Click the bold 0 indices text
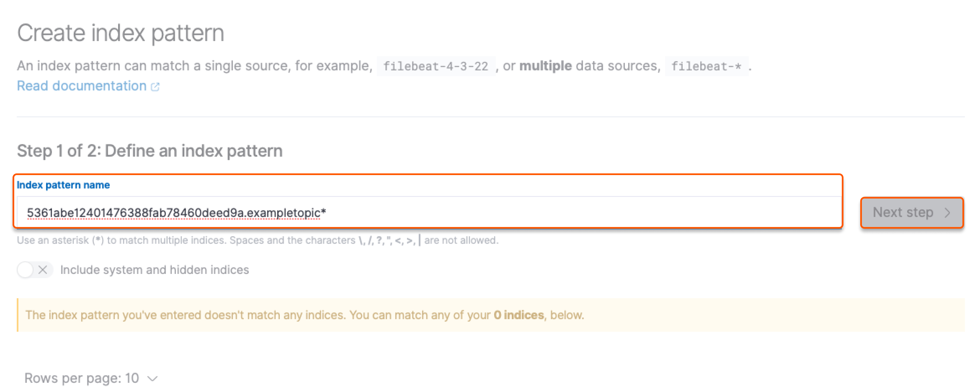 tap(519, 315)
